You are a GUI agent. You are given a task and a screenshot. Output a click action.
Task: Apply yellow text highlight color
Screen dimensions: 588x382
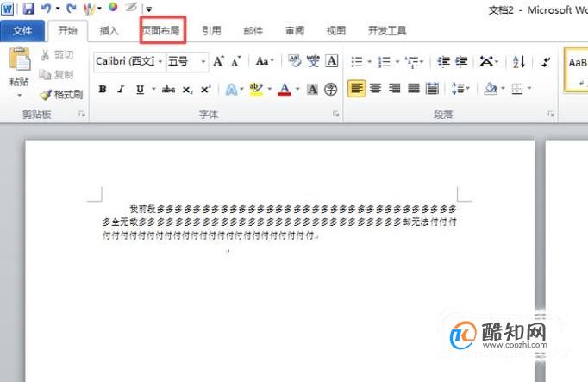(256, 89)
